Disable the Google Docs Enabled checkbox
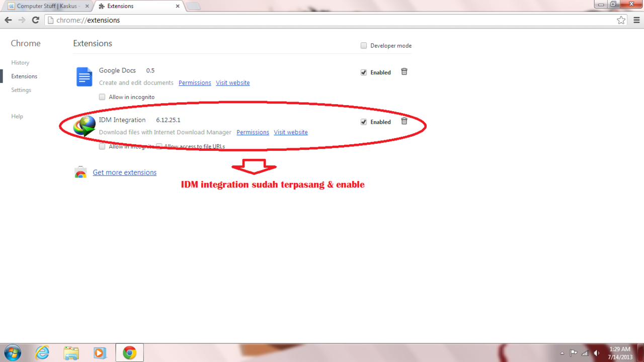This screenshot has height=362, width=644. tap(364, 72)
